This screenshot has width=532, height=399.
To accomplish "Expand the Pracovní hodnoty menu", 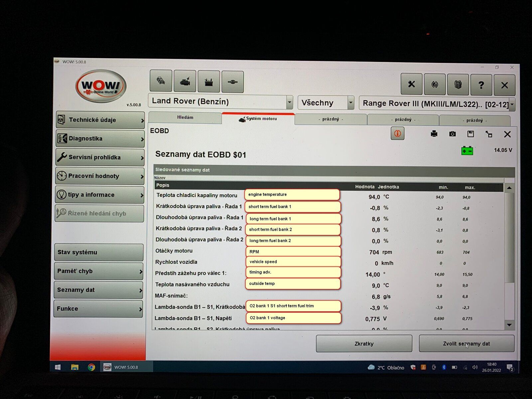I will (x=100, y=176).
